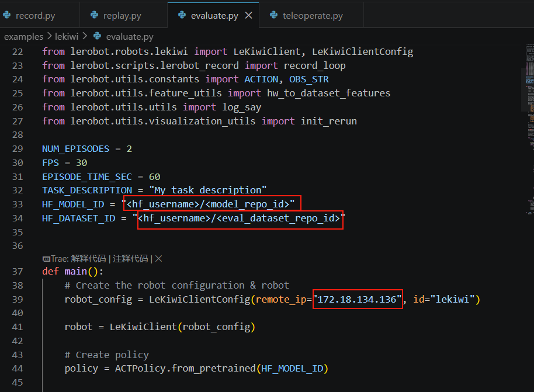The image size is (534, 392).
Task: Dismiss the Trae code lens with X
Action: pyautogui.click(x=159, y=259)
